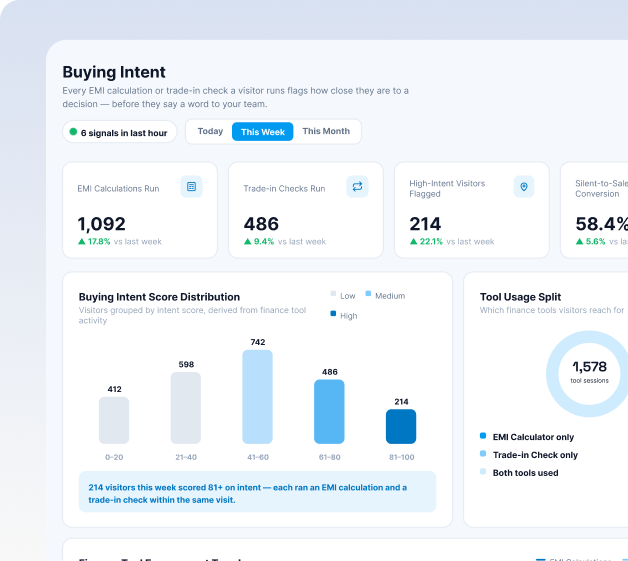Click the Both tools used legend swatch
The width and height of the screenshot is (628, 561).
(x=483, y=472)
